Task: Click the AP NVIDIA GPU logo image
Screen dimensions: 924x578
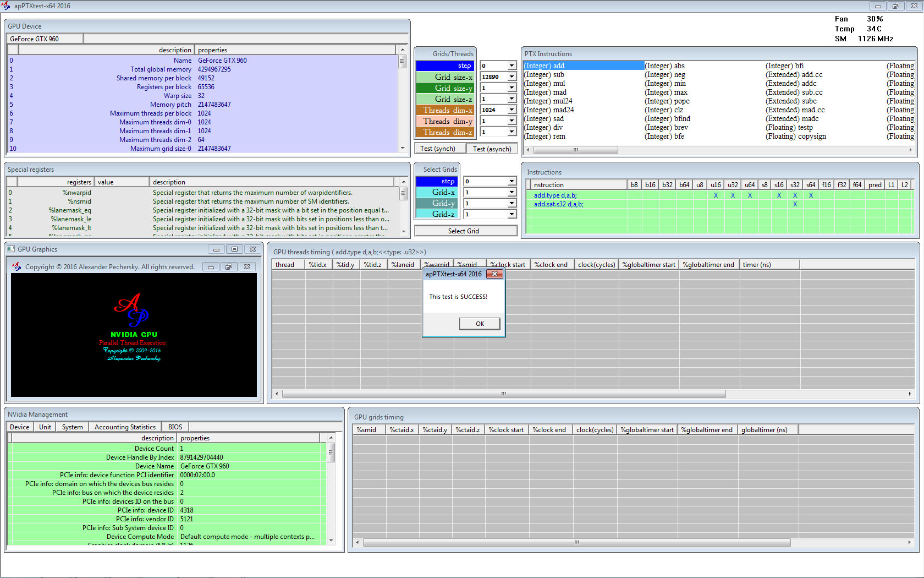Action: click(134, 327)
